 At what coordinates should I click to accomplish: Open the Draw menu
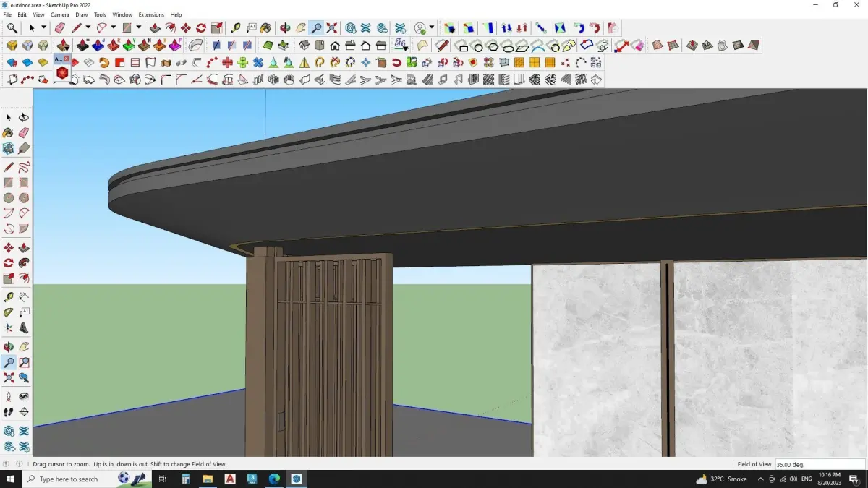(x=82, y=14)
